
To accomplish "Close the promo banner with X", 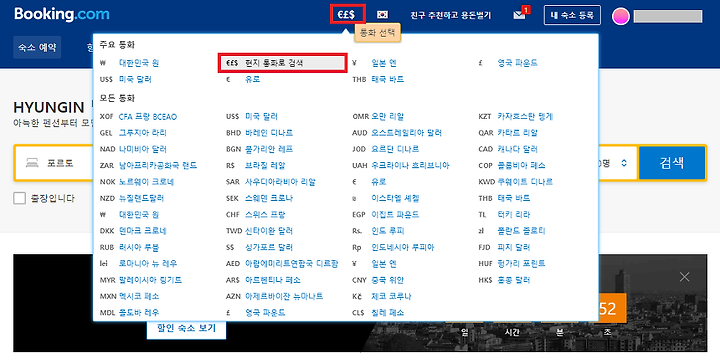I will coord(684,277).
